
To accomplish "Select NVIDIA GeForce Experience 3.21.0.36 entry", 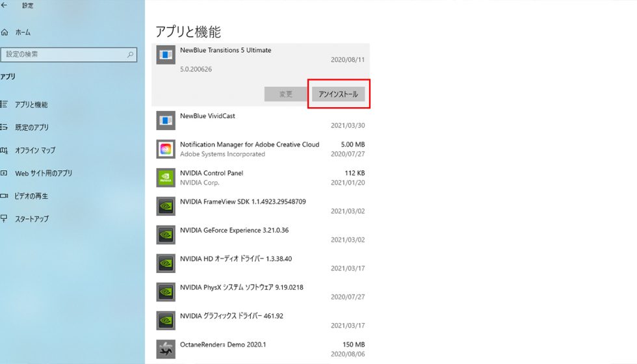I will click(x=261, y=235).
